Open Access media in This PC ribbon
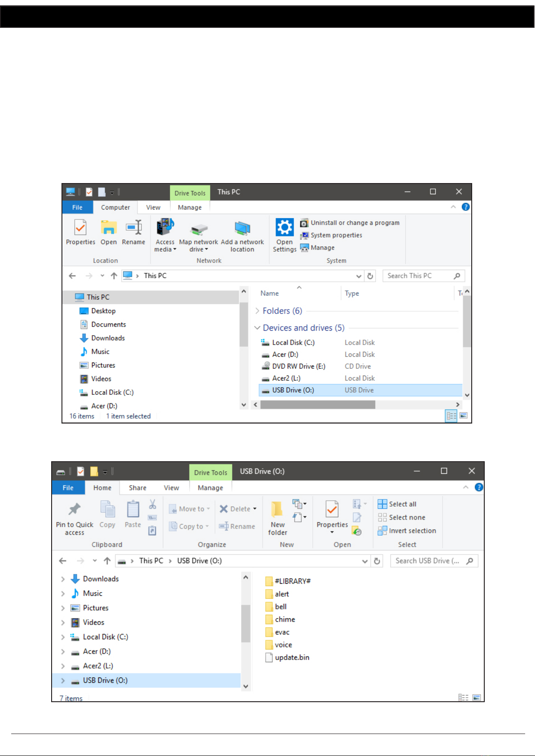 pos(165,236)
